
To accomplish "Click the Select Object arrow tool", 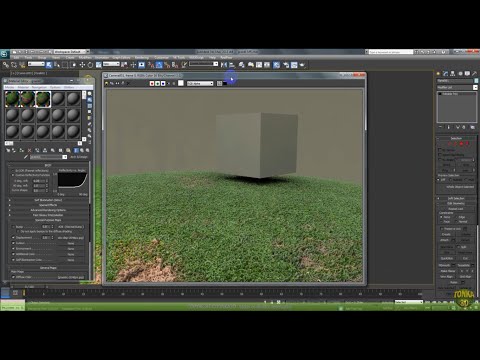I will pyautogui.click(x=49, y=65).
